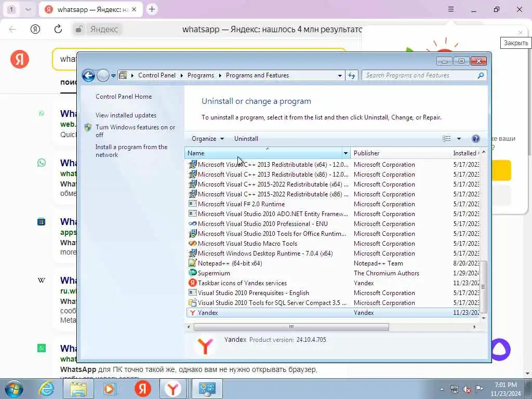The image size is (532, 399).
Task: Select Visual C++ 2013 Redistributable (x64) row
Action: click(x=332, y=165)
